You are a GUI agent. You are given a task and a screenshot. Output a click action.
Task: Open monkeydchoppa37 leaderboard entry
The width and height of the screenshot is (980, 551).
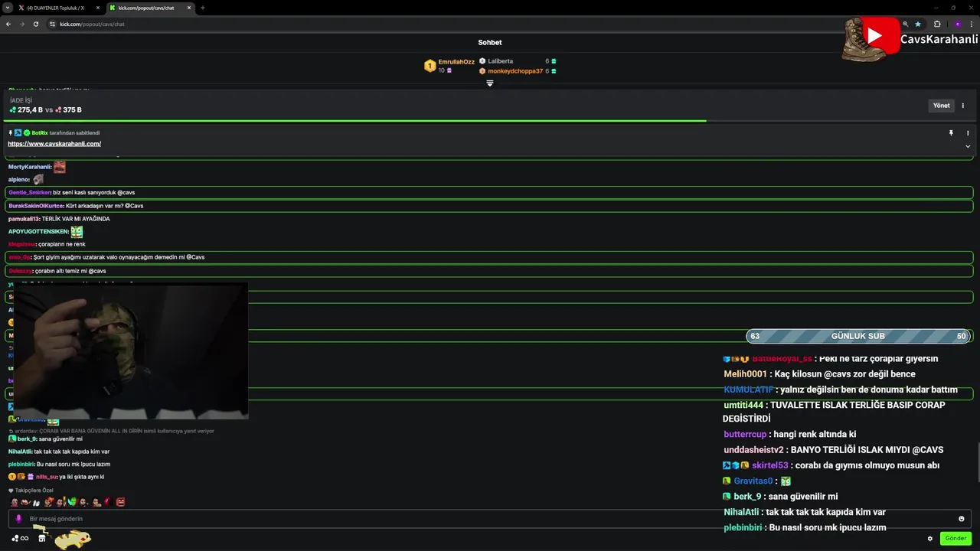point(518,71)
